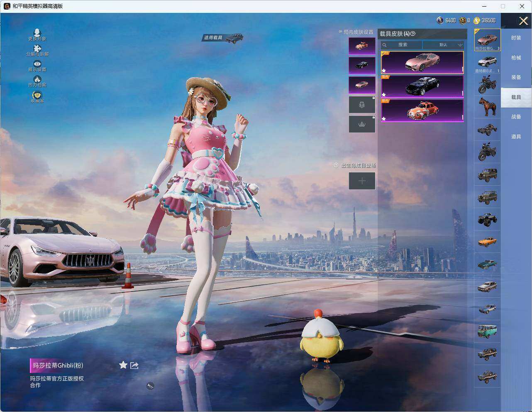Switch to the 时装 tab
The width and height of the screenshot is (532, 412).
(x=516, y=38)
